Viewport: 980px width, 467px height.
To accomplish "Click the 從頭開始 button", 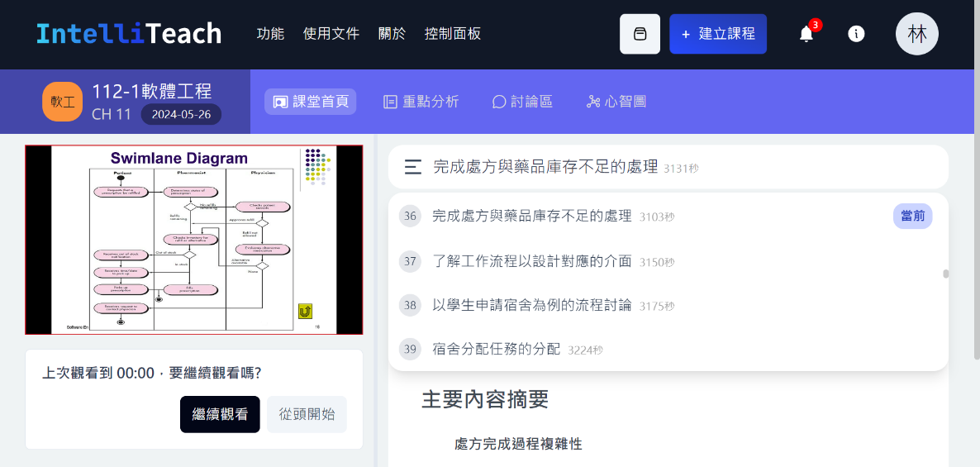I will point(307,414).
